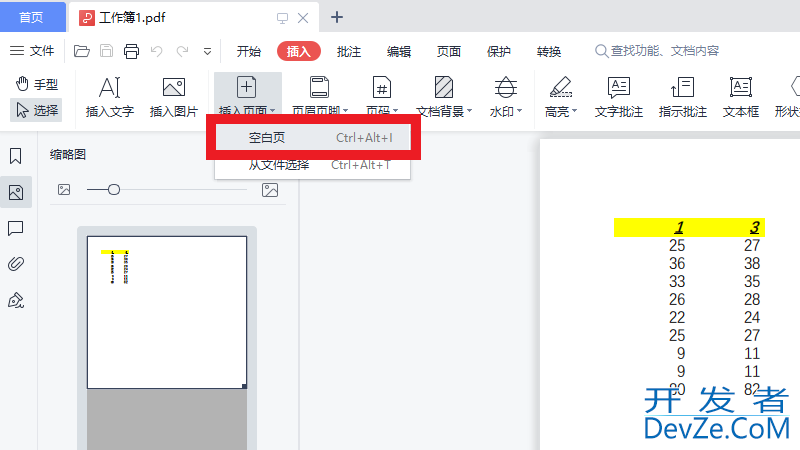The height and width of the screenshot is (450, 800).
Task: Activate the 选择 select tool
Action: point(36,110)
